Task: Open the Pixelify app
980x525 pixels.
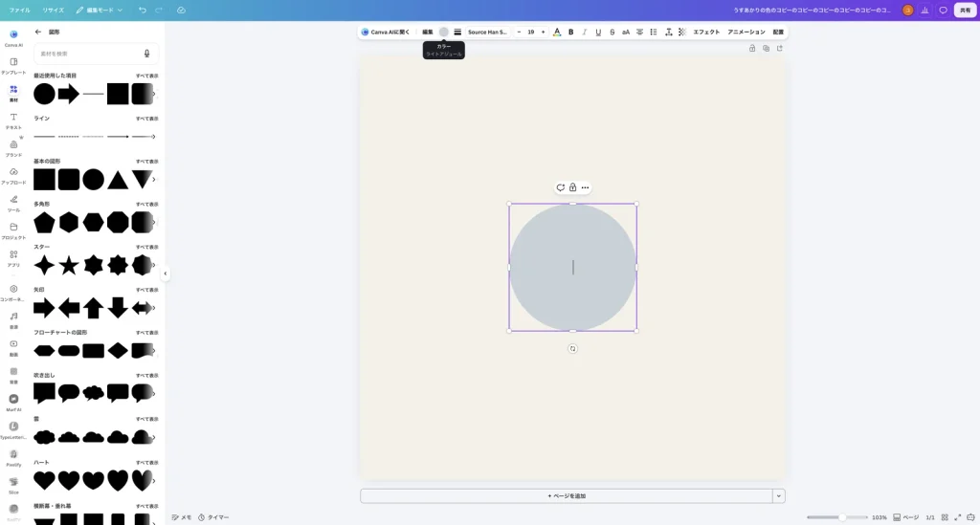Action: [13, 457]
